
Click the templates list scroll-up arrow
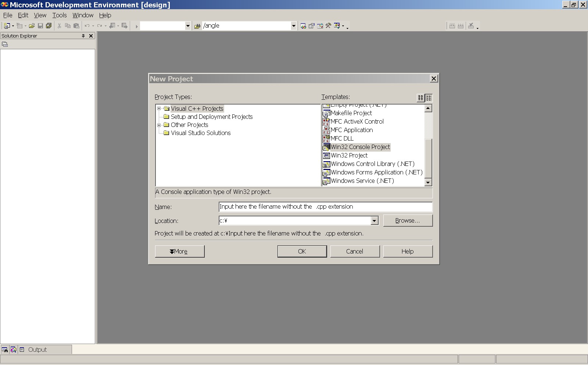428,108
